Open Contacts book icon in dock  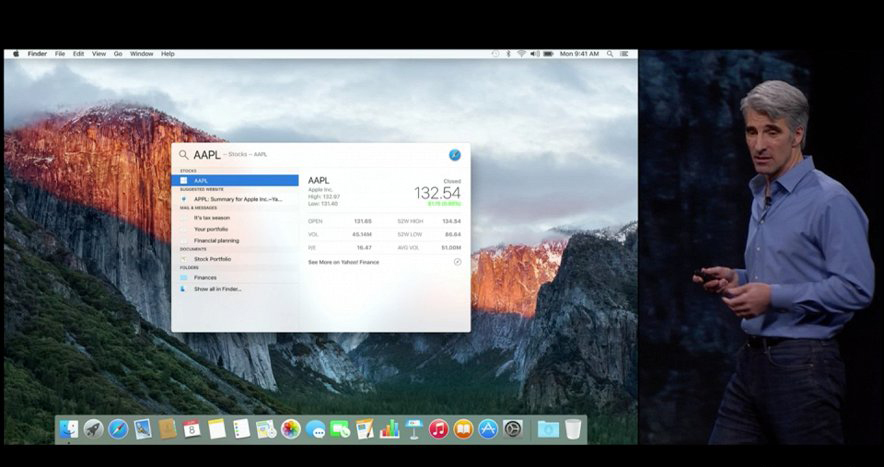click(x=167, y=429)
